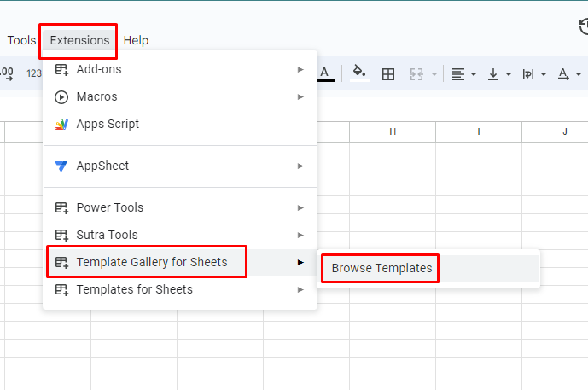Viewport: 588px width, 390px height.
Task: Select AppSheet menu entry
Action: [180, 166]
